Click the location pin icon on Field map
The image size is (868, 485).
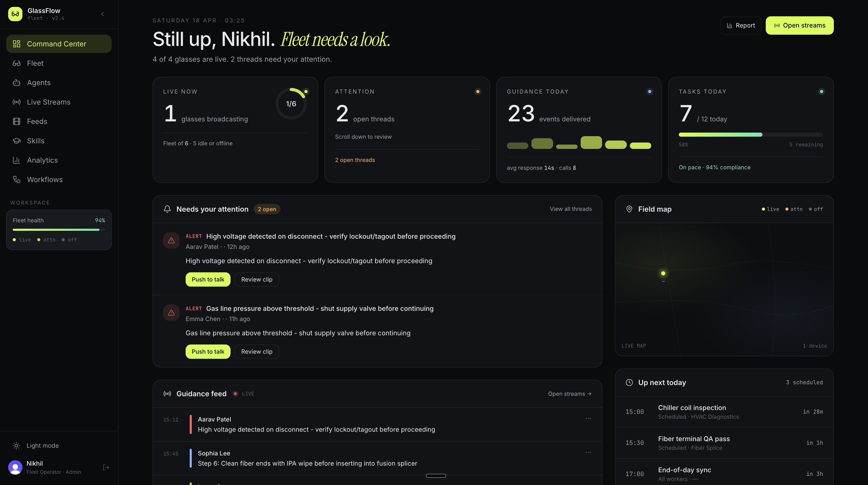click(x=629, y=209)
